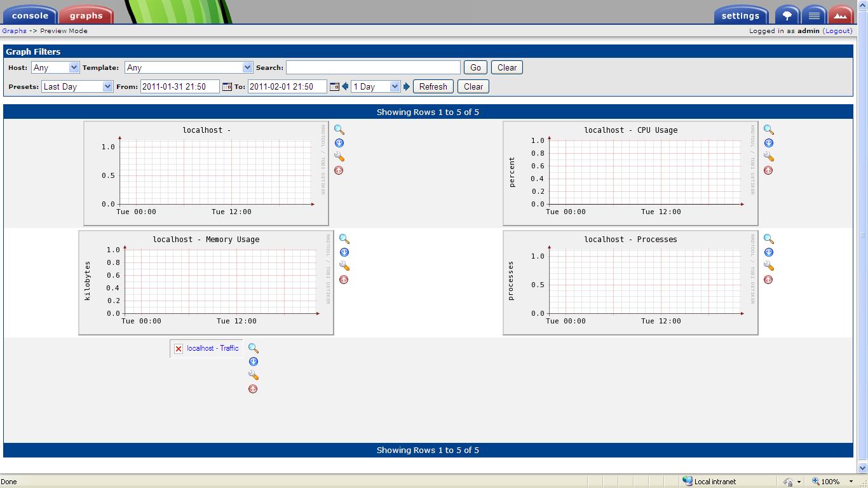Click page-top arrow beside CPU Usage graph

pos(768,170)
